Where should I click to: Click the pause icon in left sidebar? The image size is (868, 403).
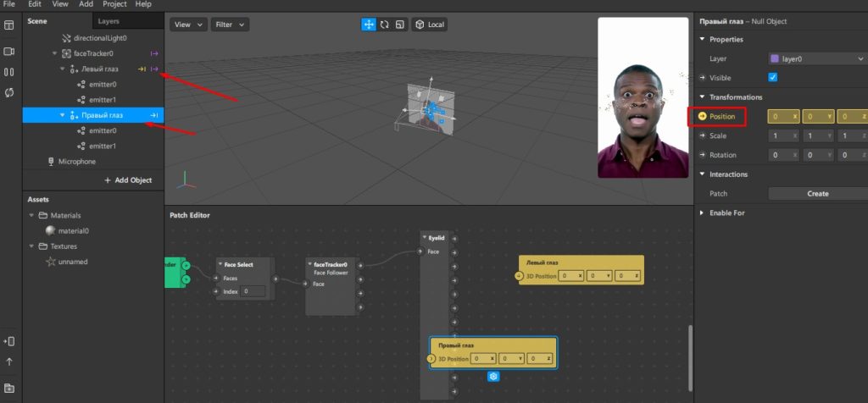coord(9,71)
